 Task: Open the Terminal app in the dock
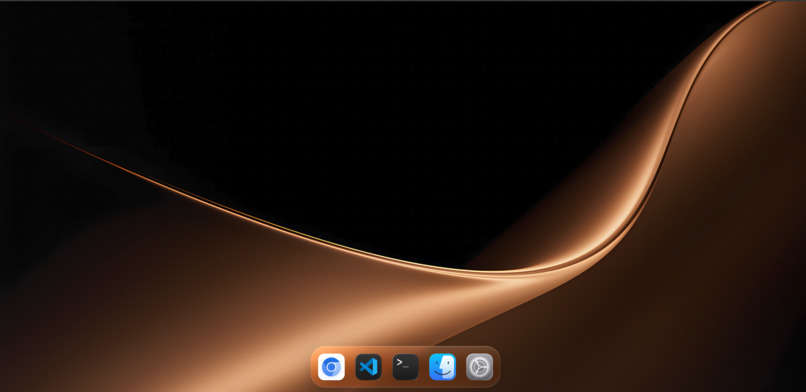(x=405, y=367)
